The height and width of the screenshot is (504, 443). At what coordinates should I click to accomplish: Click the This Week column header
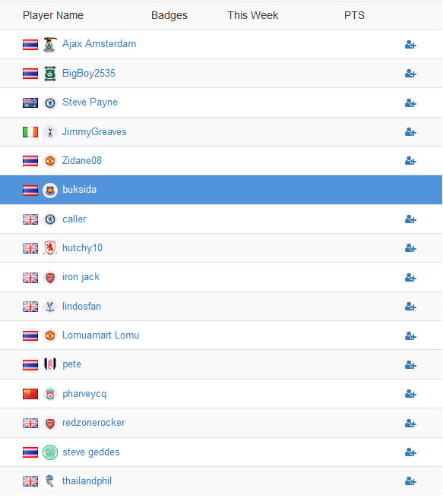click(x=252, y=15)
